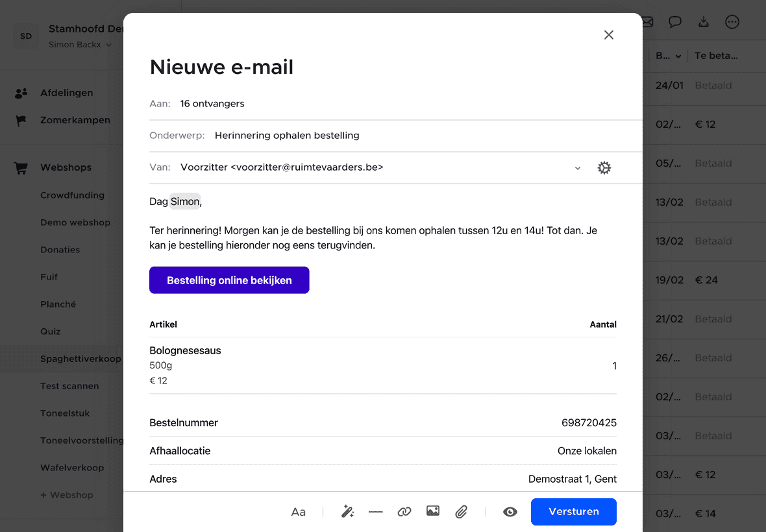The image size is (766, 532).
Task: Open the Simon Backx account switcher
Action: click(x=80, y=45)
